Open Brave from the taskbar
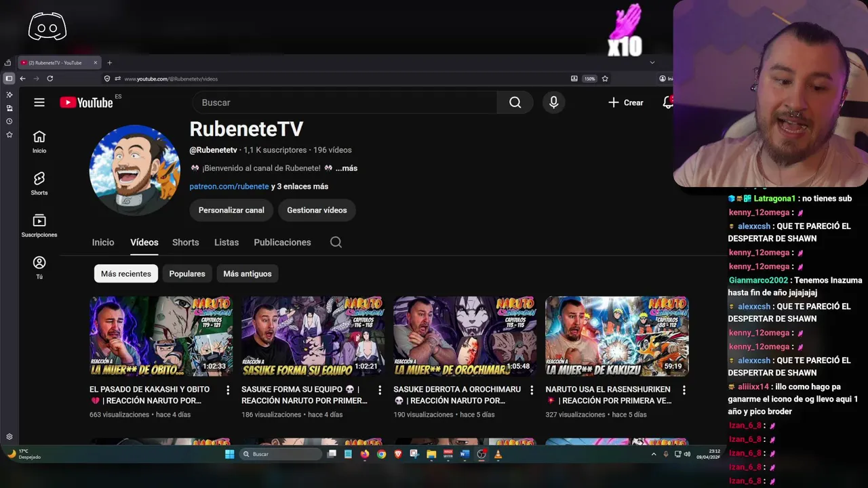 pos(398,454)
